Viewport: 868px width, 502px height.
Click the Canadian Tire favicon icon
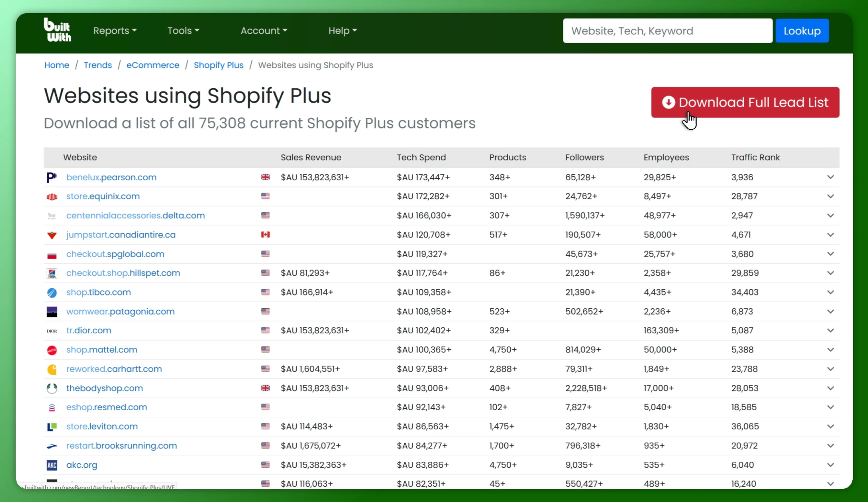pyautogui.click(x=52, y=235)
